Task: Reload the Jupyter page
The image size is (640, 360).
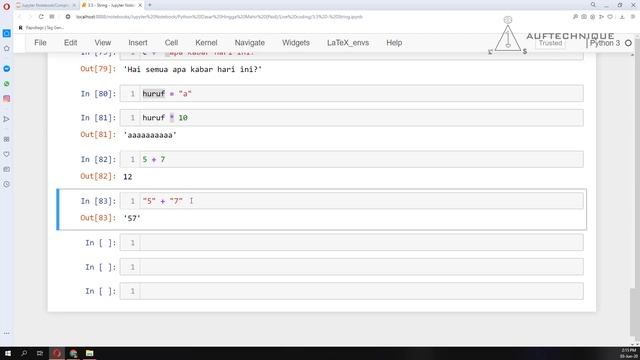Action: [x=41, y=17]
